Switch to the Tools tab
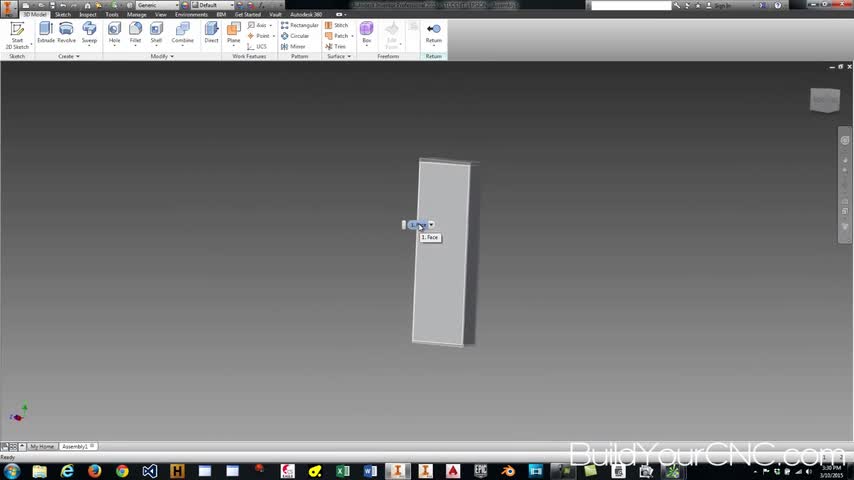 [112, 15]
